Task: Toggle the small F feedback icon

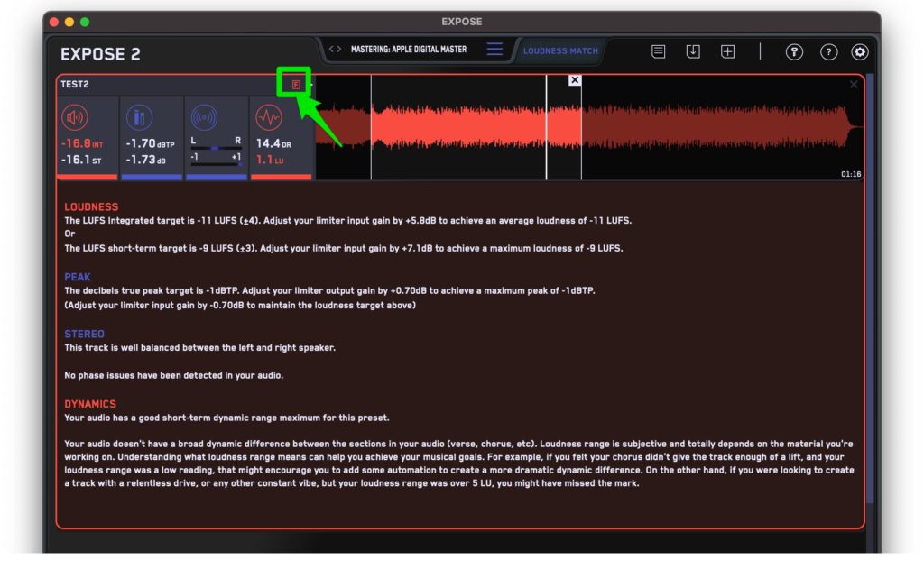Action: (x=295, y=85)
